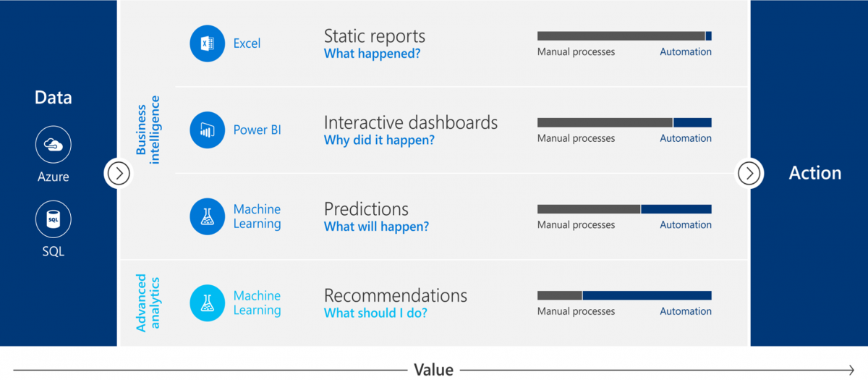Click the chevron arrow next to Action panel
Image resolution: width=868 pixels, height=380 pixels.
tap(749, 174)
